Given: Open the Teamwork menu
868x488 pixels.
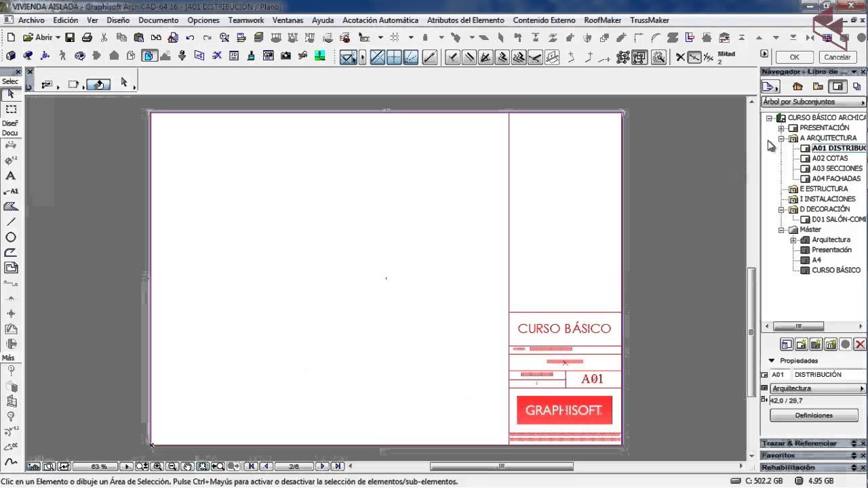Looking at the screenshot, I should click(246, 20).
